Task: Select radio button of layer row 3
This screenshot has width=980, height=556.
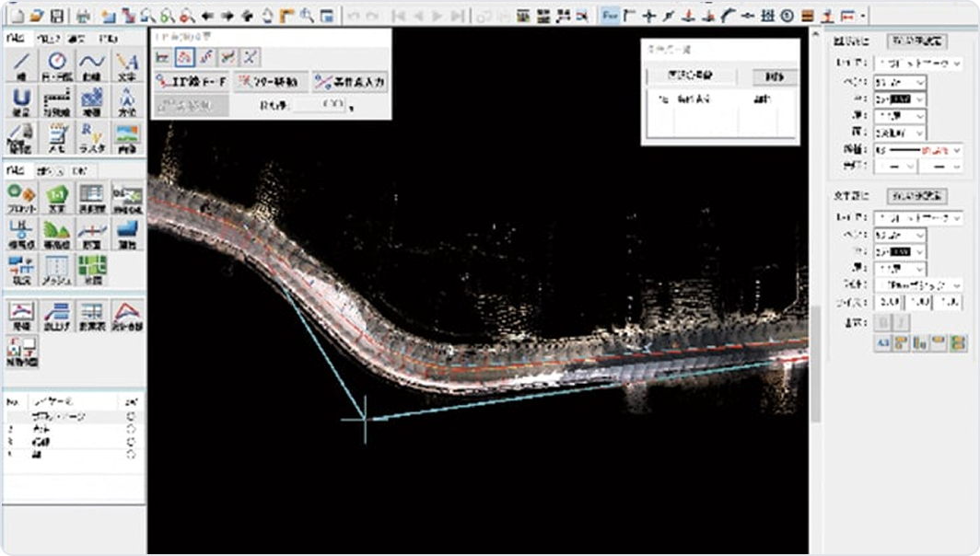Action: pyautogui.click(x=131, y=442)
